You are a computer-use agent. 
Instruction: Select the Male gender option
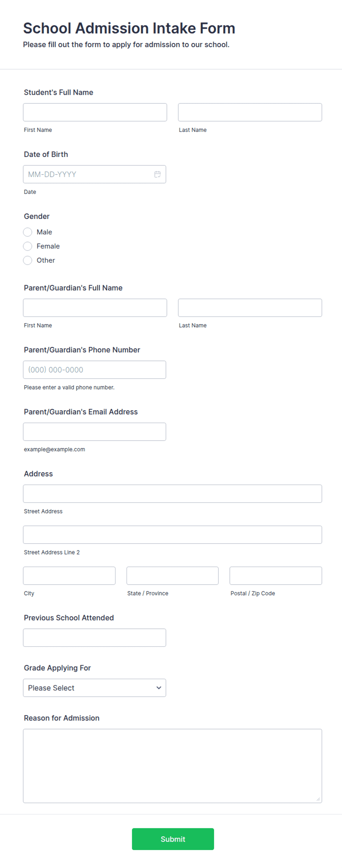28,232
